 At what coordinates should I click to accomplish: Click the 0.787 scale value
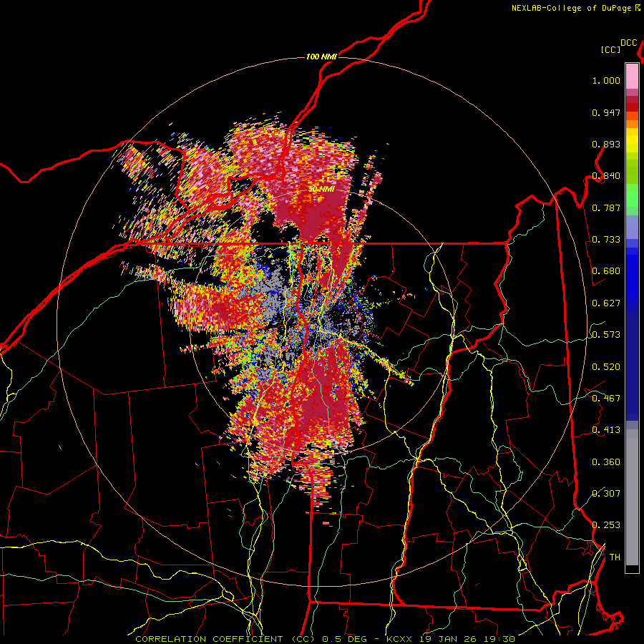tap(606, 208)
